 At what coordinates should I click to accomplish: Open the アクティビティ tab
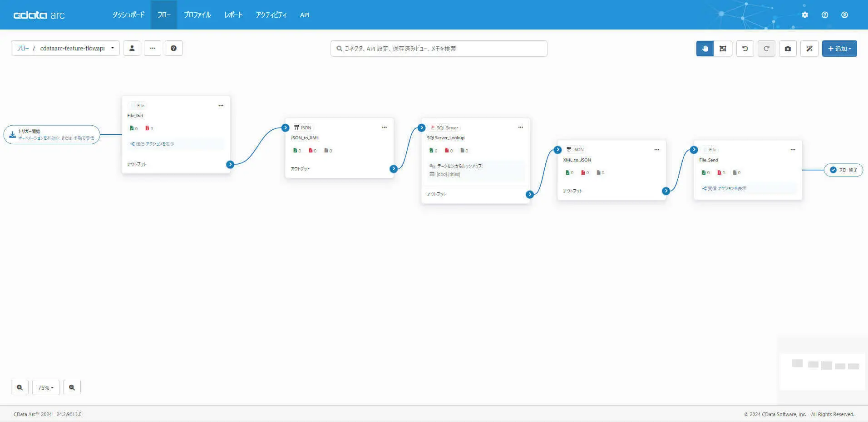(x=271, y=15)
